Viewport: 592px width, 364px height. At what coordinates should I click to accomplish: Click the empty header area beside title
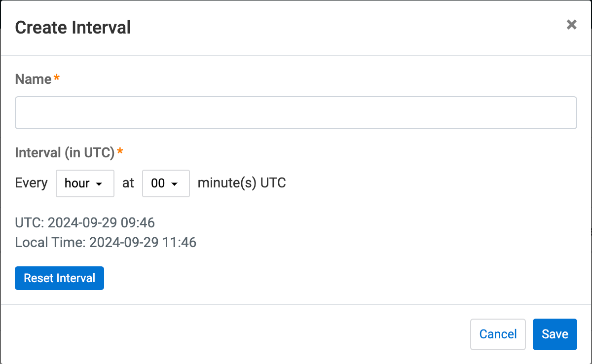(345, 27)
